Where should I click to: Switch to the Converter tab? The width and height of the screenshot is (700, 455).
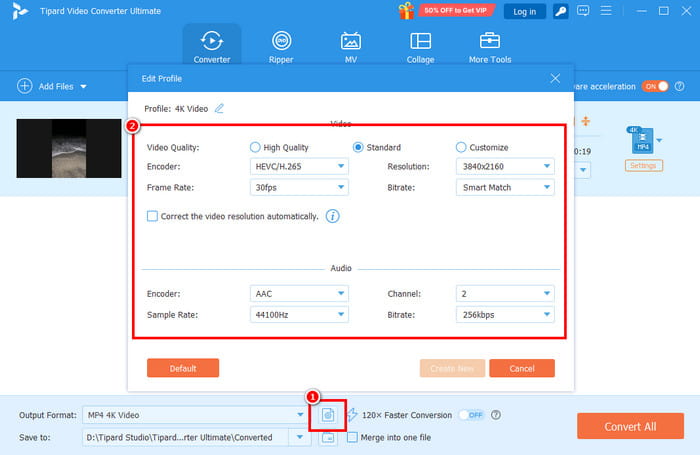[212, 47]
